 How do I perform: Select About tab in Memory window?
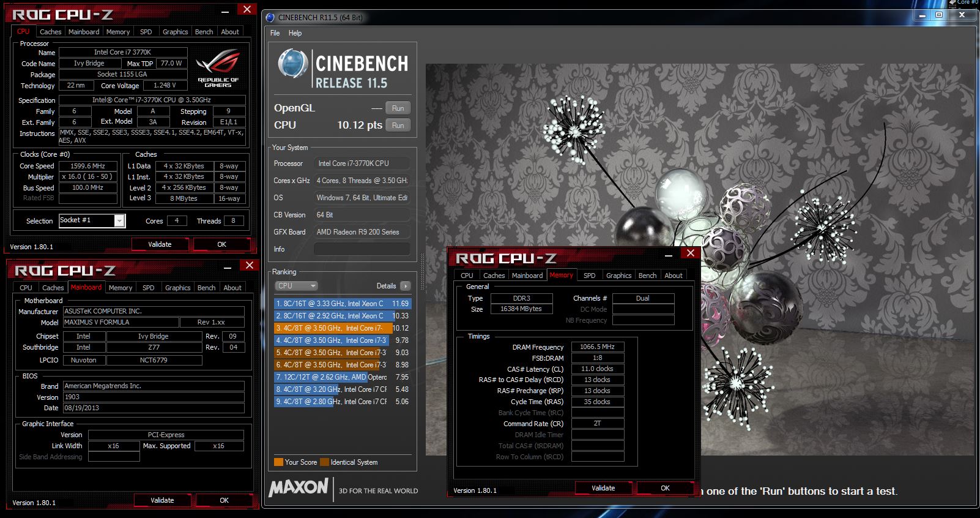point(674,276)
